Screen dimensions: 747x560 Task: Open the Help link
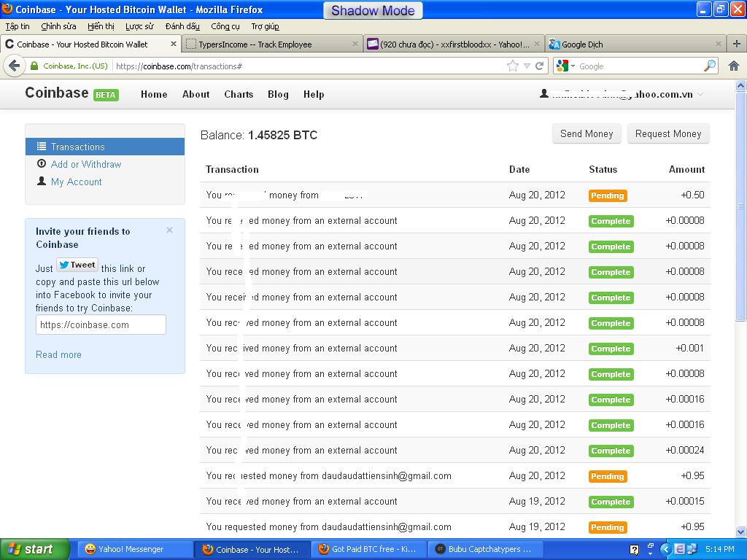pos(314,94)
